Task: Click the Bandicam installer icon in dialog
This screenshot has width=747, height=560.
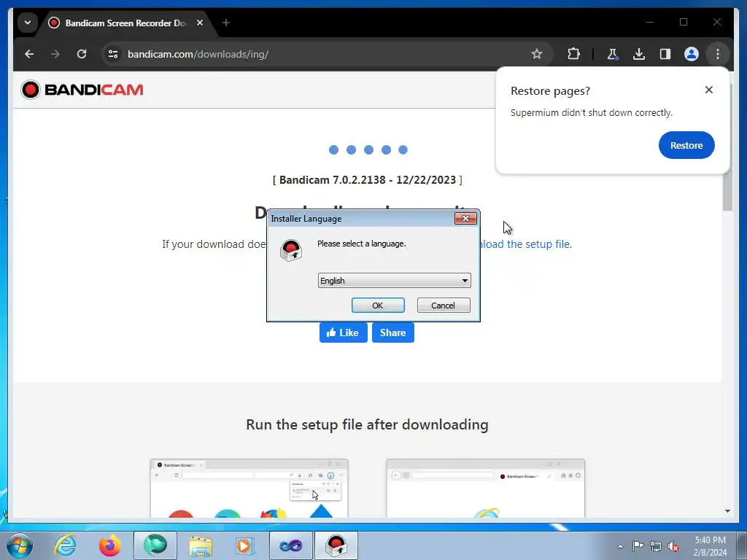Action: tap(290, 251)
